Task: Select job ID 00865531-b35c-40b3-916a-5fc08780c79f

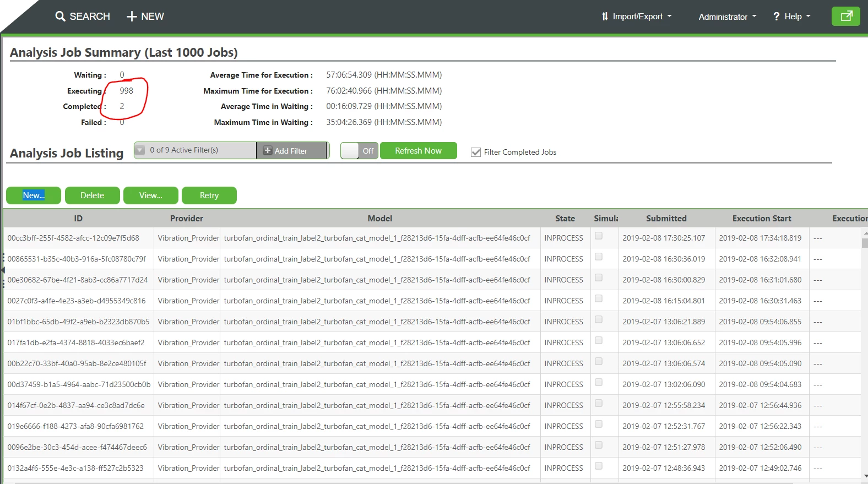Action: pos(77,259)
